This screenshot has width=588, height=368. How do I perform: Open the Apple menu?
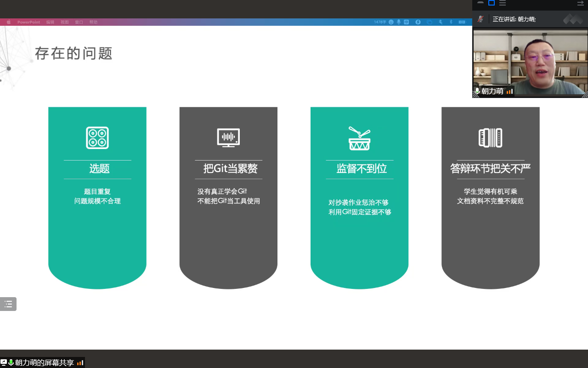pyautogui.click(x=8, y=22)
